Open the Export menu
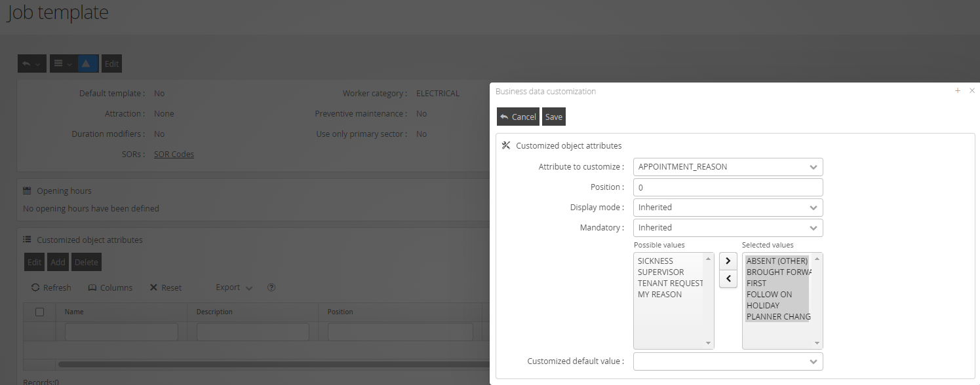The image size is (980, 385). coord(234,287)
